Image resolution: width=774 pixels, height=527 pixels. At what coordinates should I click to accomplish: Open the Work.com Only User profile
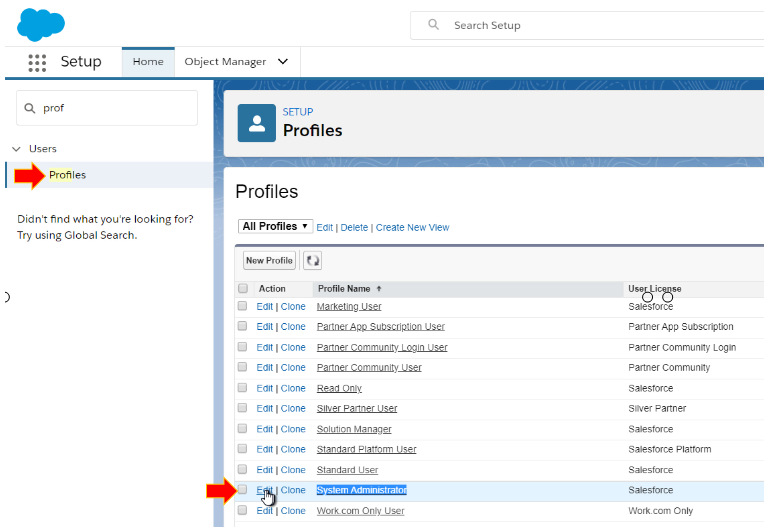tap(360, 511)
